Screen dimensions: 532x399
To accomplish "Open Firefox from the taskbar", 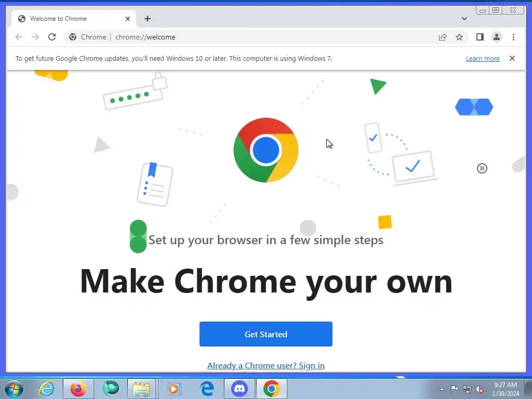I will pos(78,389).
